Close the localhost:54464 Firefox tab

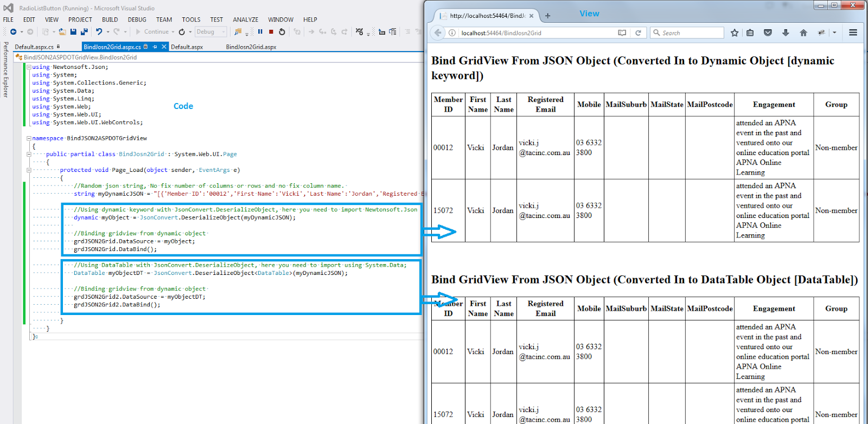(x=531, y=16)
